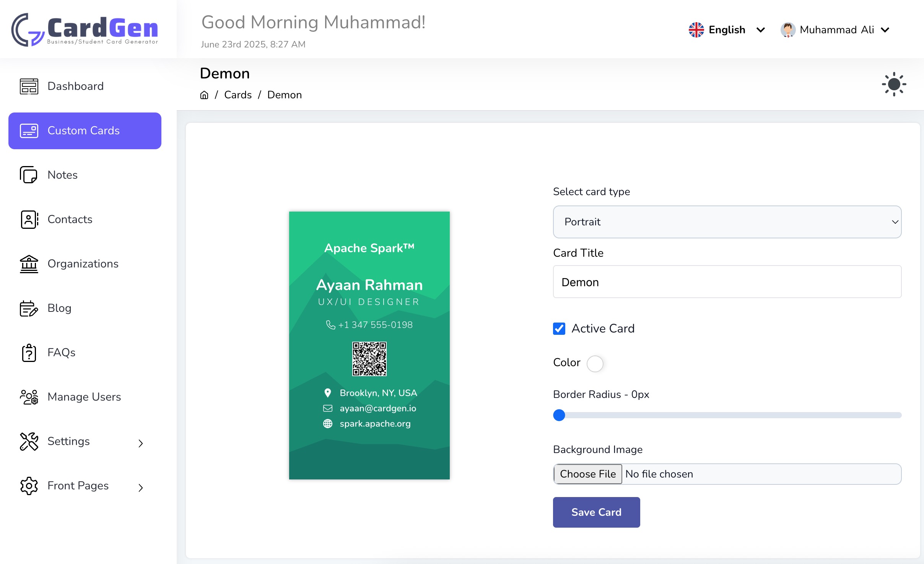Click the Demon breadcrumb item

coord(285,95)
